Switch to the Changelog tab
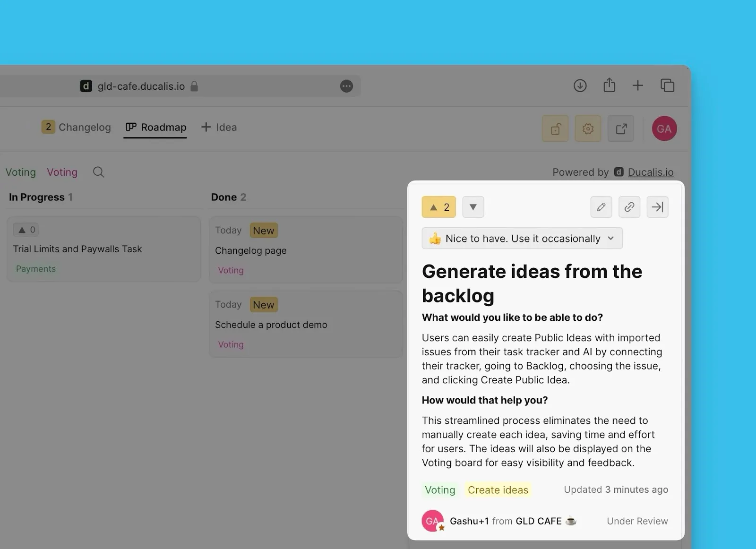The image size is (756, 549). pos(77,127)
